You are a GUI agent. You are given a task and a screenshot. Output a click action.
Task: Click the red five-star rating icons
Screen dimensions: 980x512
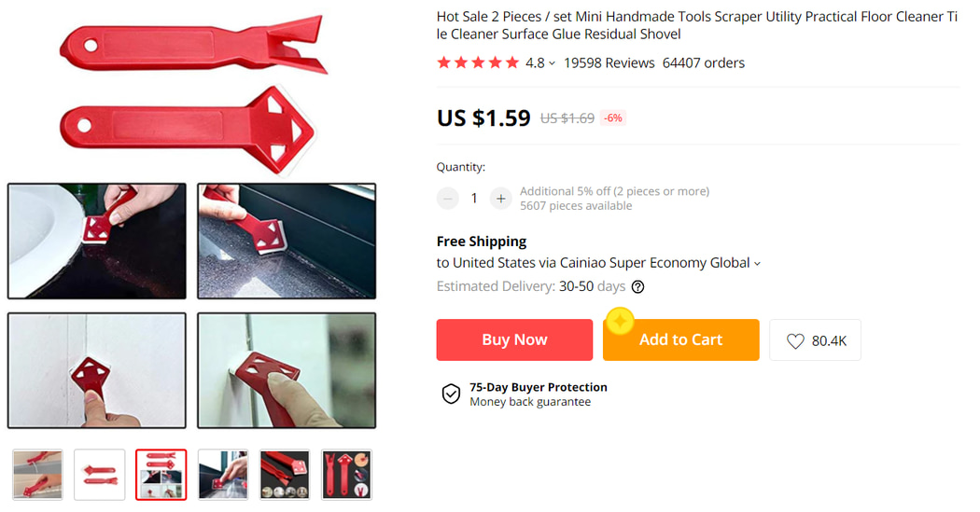coord(478,63)
